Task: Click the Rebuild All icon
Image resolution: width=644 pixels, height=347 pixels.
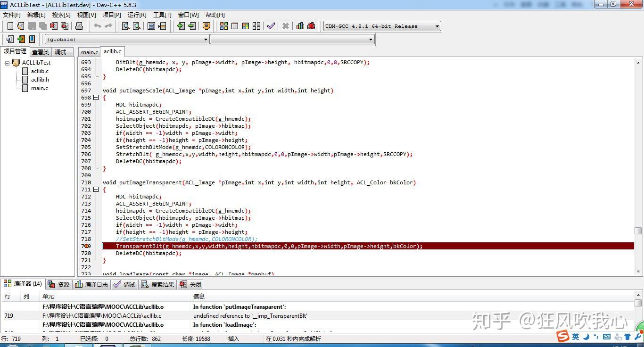Action: pos(256,26)
